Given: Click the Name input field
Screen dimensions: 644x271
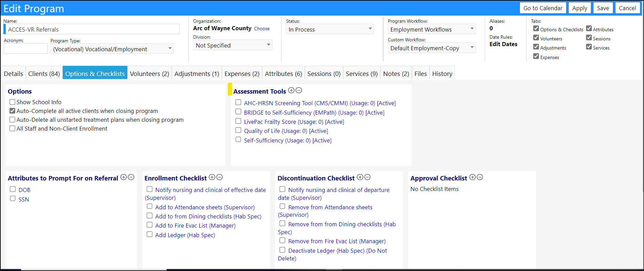Looking at the screenshot, I should coord(91,29).
